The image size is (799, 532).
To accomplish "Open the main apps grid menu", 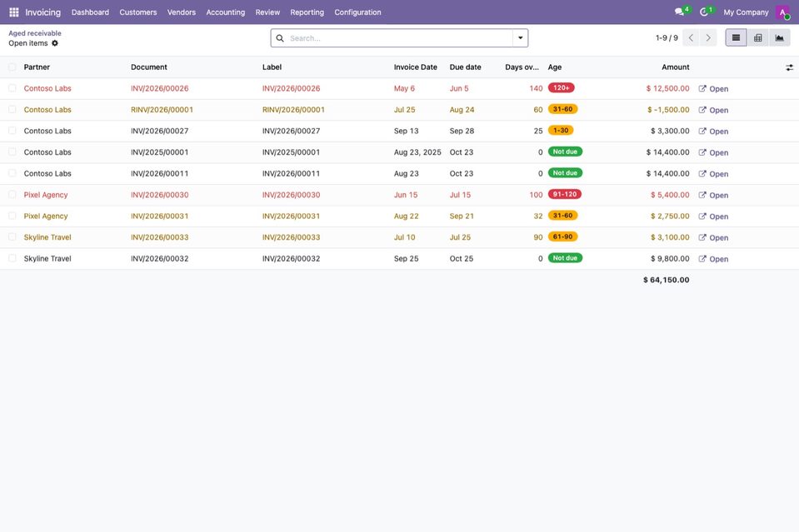I will (x=14, y=12).
